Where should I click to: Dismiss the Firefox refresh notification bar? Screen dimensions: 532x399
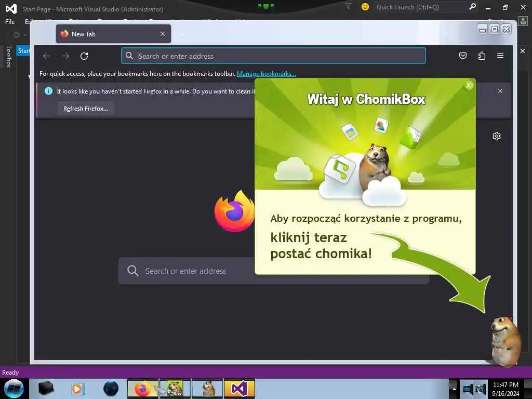pyautogui.click(x=500, y=91)
